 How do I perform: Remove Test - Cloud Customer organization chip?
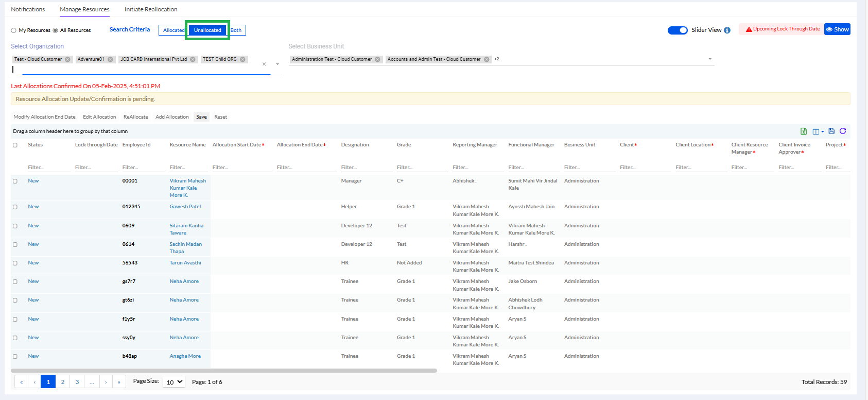[67, 59]
